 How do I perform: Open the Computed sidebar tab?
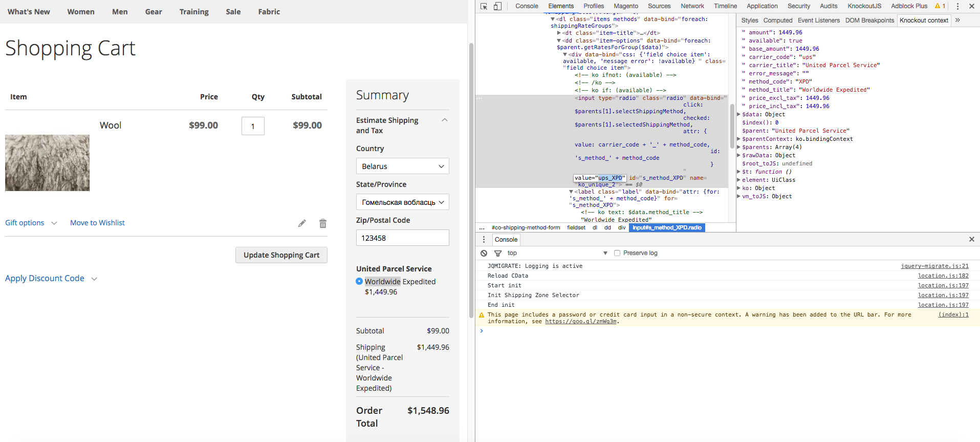(777, 20)
